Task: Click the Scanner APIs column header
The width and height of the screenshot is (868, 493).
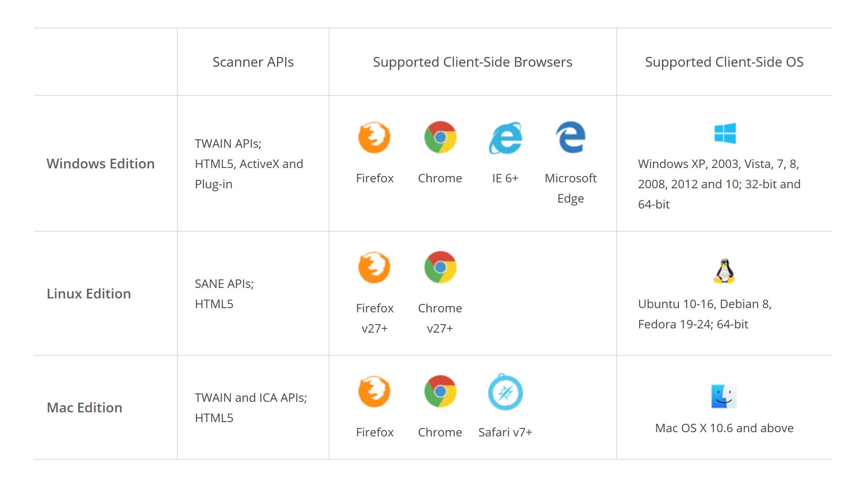Action: point(253,62)
